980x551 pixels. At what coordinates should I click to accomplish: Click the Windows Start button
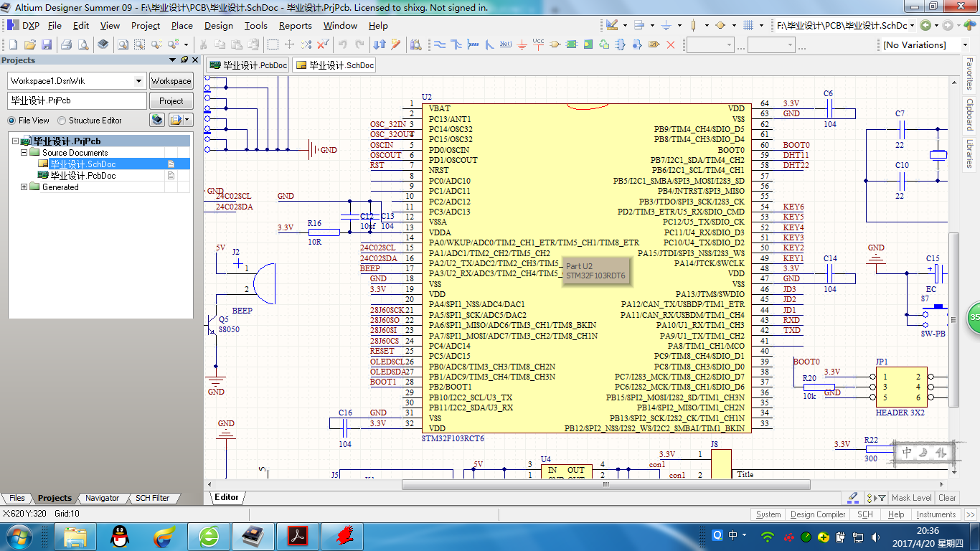[19, 536]
